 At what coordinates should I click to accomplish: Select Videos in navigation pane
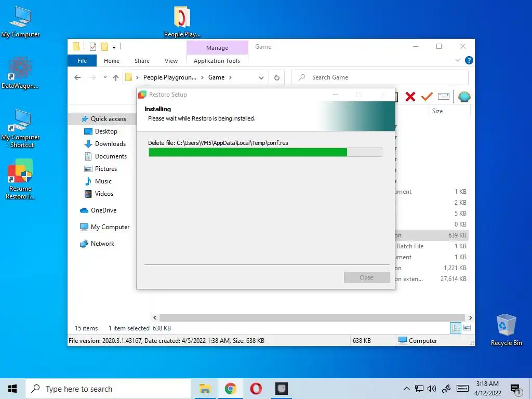99,194
